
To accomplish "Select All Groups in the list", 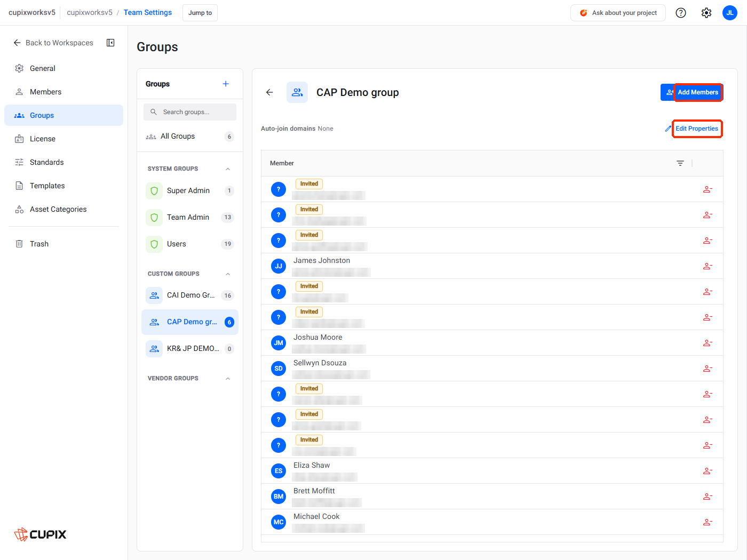I will click(x=190, y=137).
